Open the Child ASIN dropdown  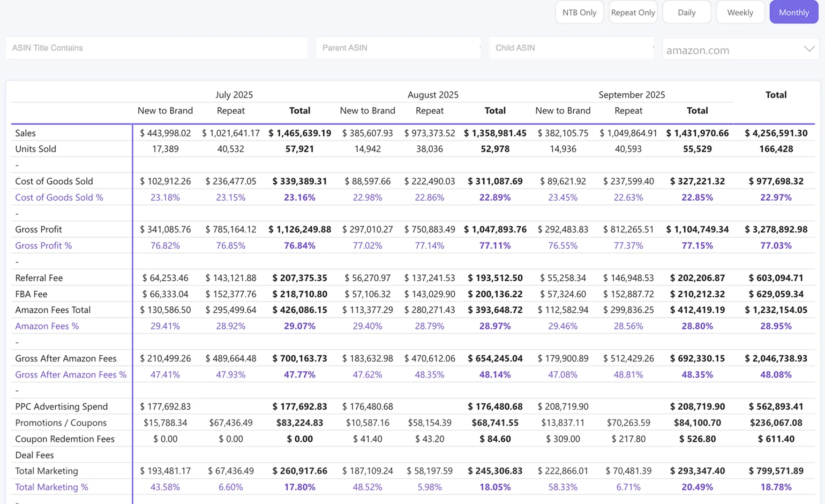click(x=571, y=48)
